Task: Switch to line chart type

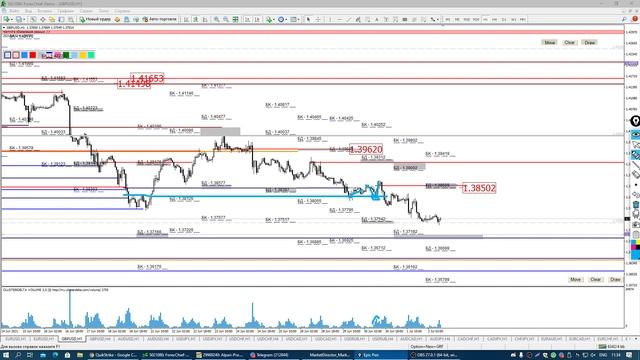Action: click(x=205, y=19)
